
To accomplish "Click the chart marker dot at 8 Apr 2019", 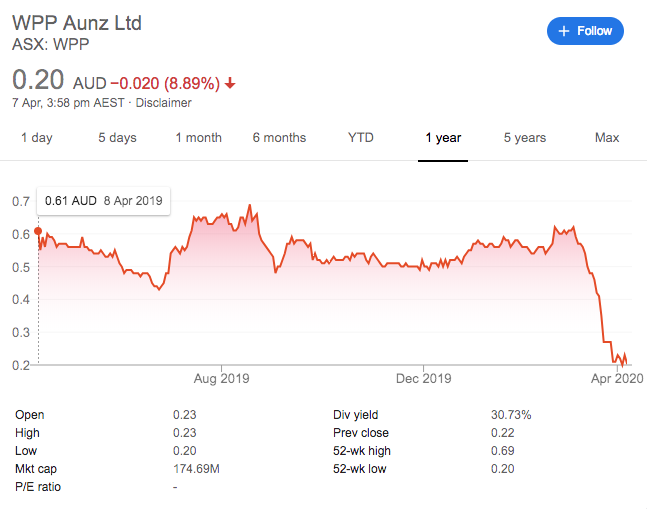I will click(x=38, y=231).
